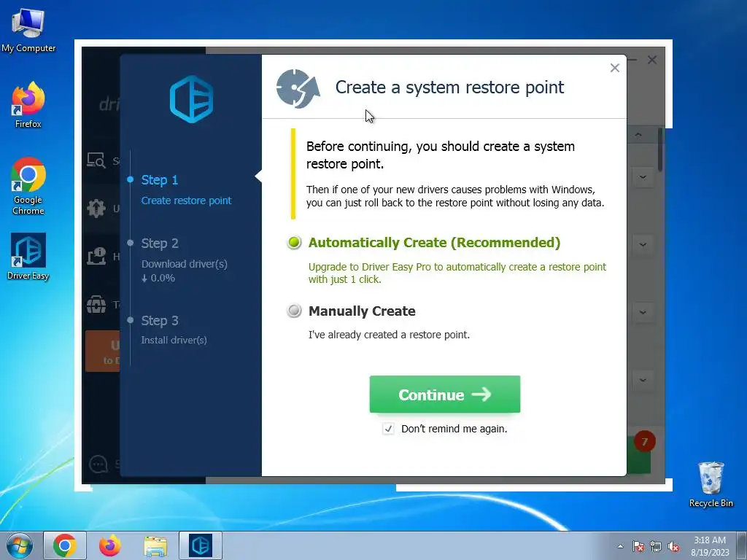The image size is (747, 560).
Task: Click the network tray icon
Action: [x=656, y=546]
